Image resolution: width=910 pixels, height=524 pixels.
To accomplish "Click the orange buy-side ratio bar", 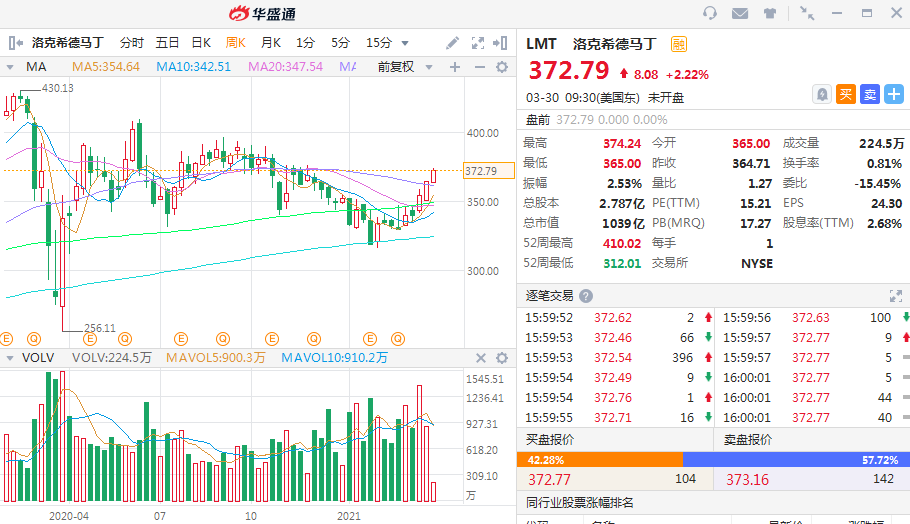I will [599, 459].
